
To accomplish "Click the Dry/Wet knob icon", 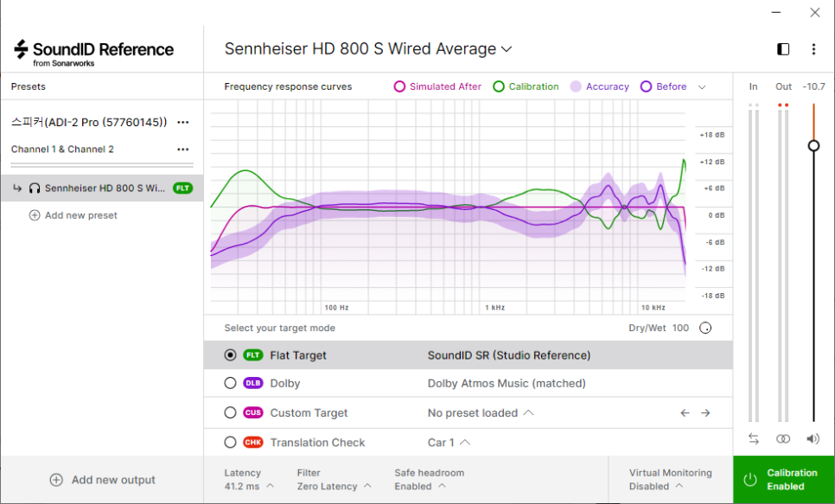I will (x=705, y=329).
